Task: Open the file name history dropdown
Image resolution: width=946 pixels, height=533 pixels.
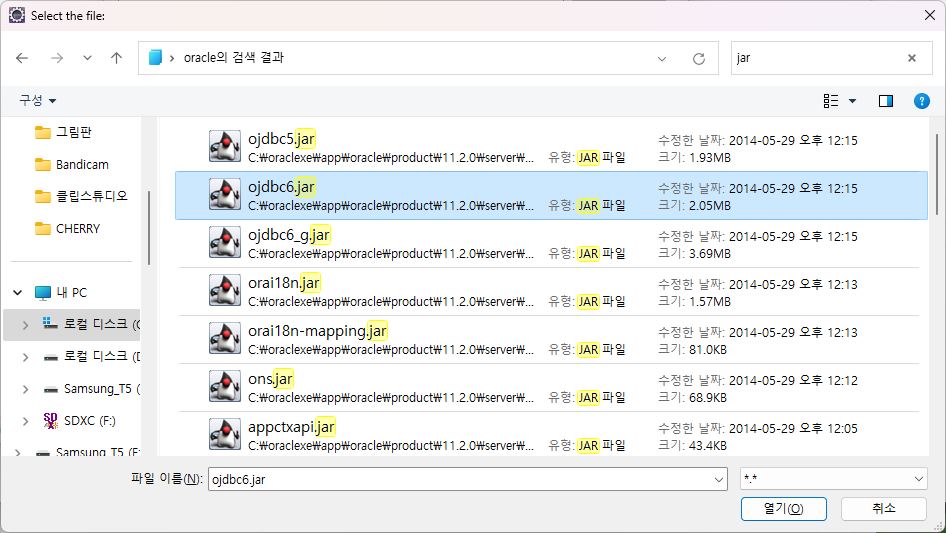Action: (x=719, y=479)
